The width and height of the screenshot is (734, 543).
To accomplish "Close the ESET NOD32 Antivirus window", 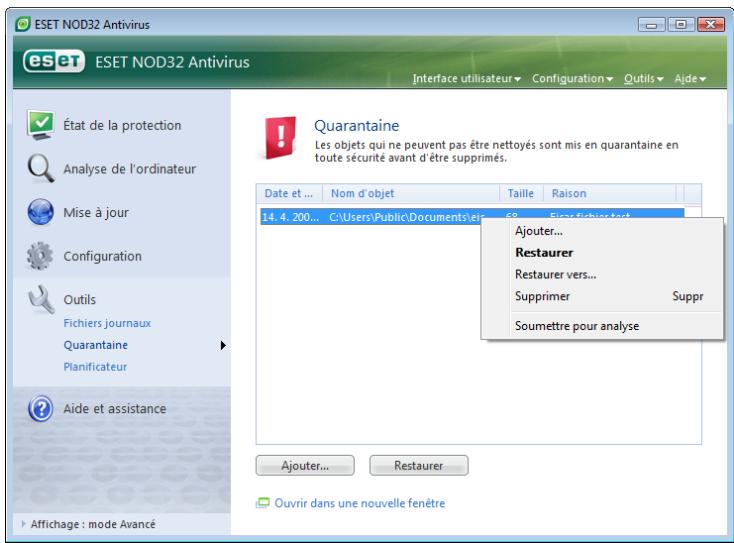I will click(x=711, y=24).
